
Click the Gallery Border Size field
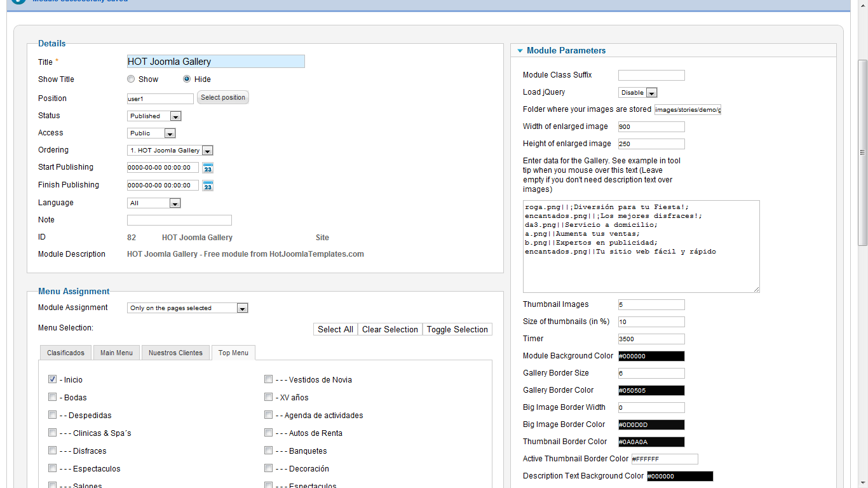tap(651, 374)
